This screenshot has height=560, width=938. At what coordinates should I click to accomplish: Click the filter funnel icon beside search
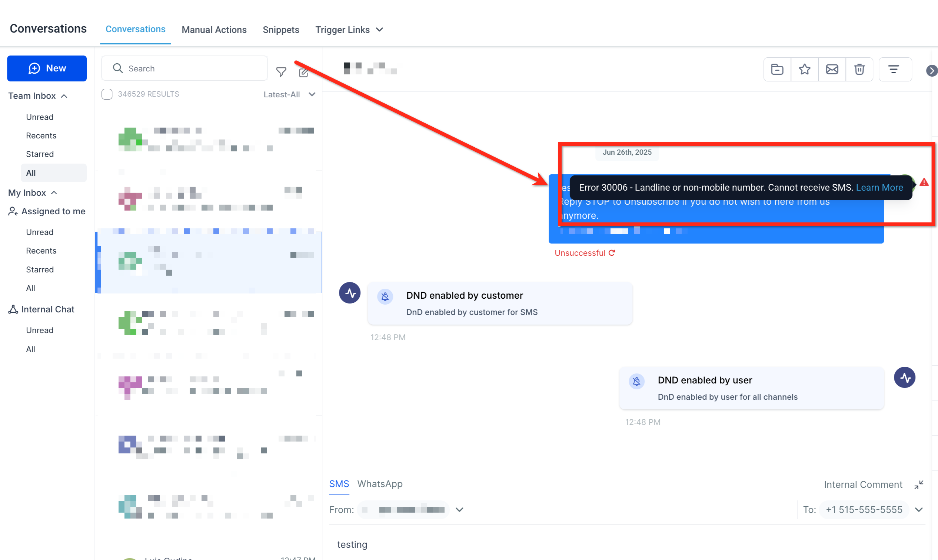pyautogui.click(x=281, y=72)
